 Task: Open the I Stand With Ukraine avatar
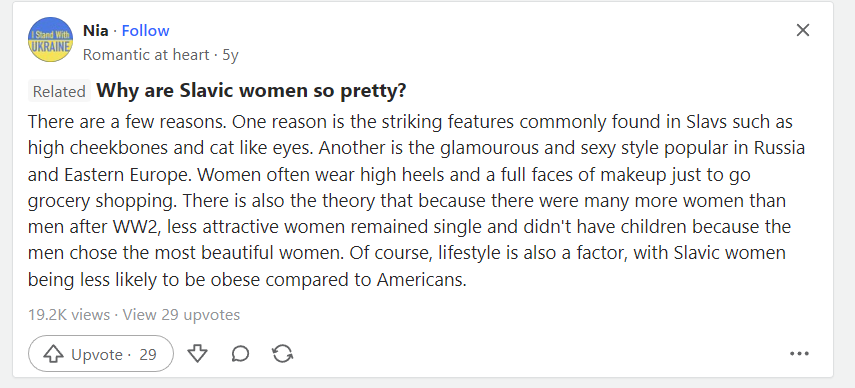pos(50,39)
